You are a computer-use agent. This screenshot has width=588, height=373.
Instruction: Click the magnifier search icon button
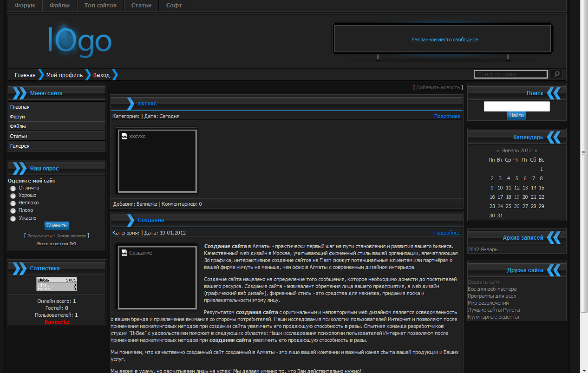click(556, 74)
